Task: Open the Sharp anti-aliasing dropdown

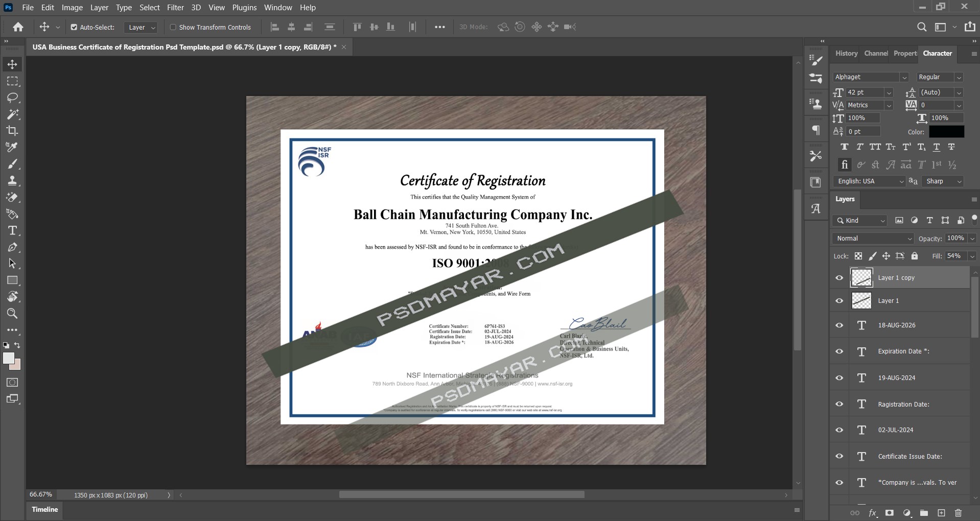Action: (942, 181)
